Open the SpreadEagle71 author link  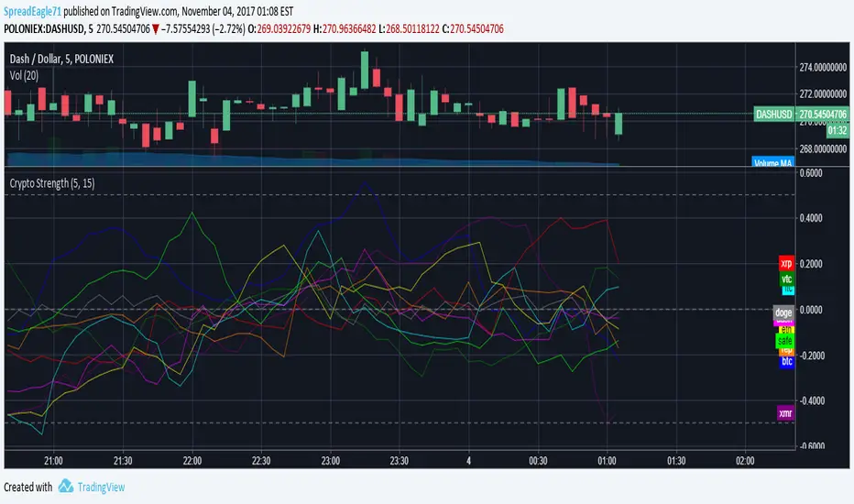pyautogui.click(x=32, y=11)
